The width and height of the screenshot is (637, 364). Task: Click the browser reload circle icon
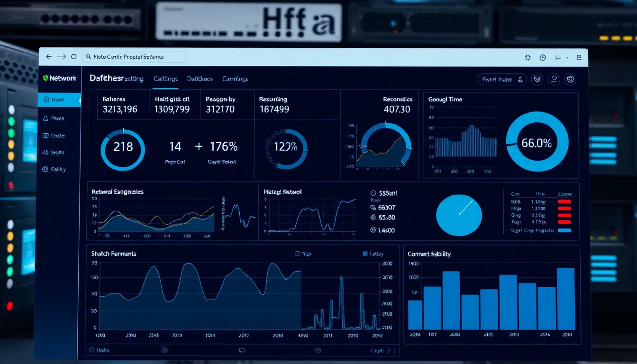[73, 56]
